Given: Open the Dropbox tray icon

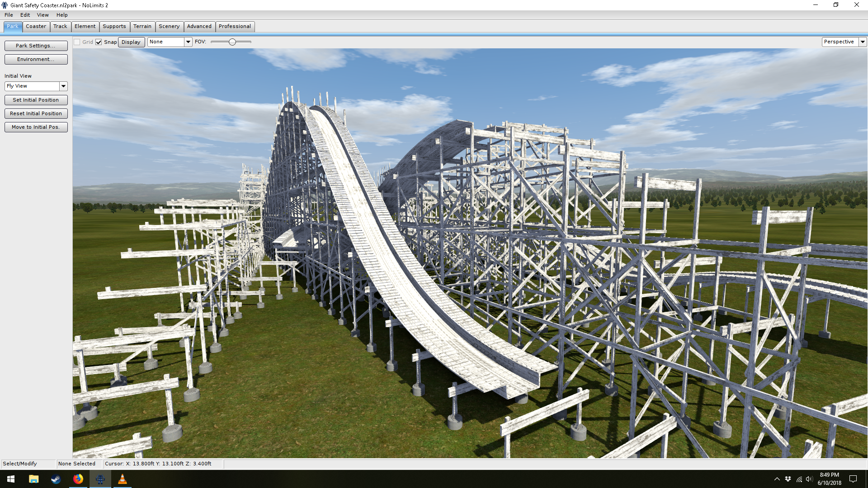Looking at the screenshot, I should coord(788,479).
